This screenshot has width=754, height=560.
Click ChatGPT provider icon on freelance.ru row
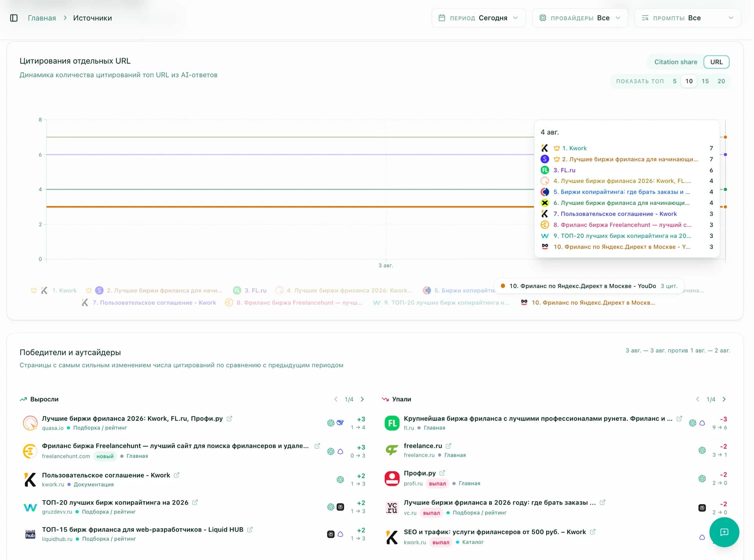click(x=702, y=450)
